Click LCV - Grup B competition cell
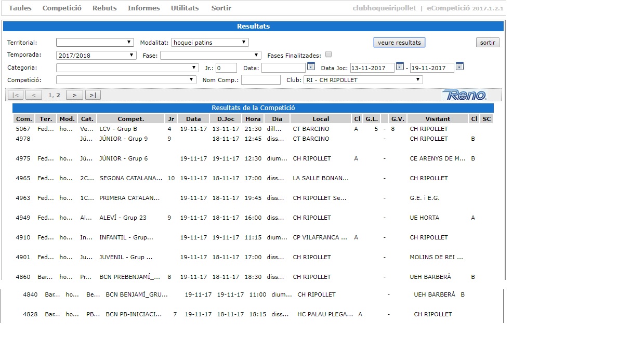 (x=119, y=129)
